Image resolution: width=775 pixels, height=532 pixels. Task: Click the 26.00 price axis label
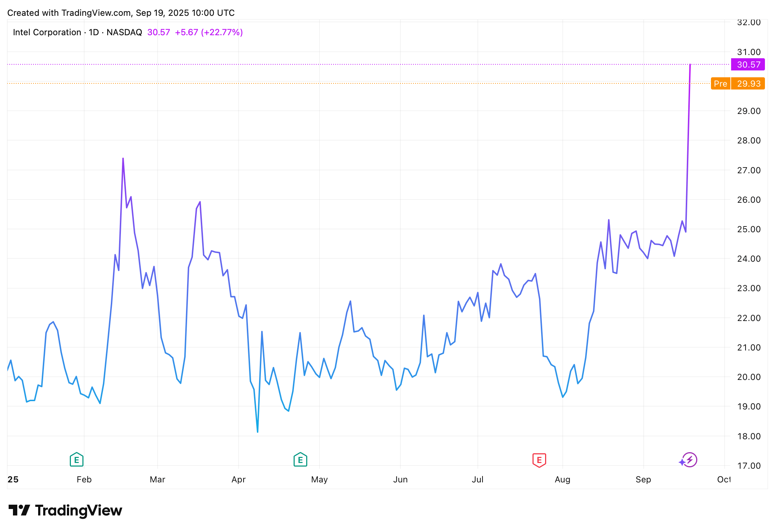click(749, 199)
